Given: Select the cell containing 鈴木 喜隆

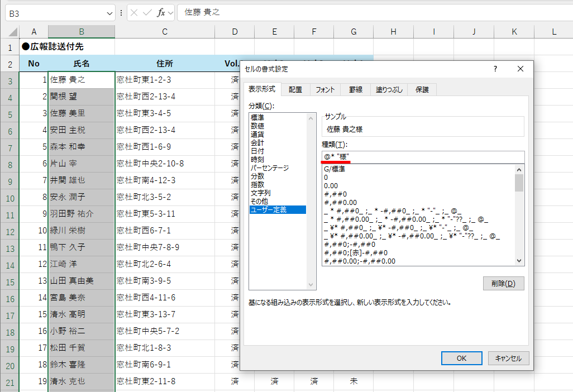Looking at the screenshot, I should [x=82, y=364].
